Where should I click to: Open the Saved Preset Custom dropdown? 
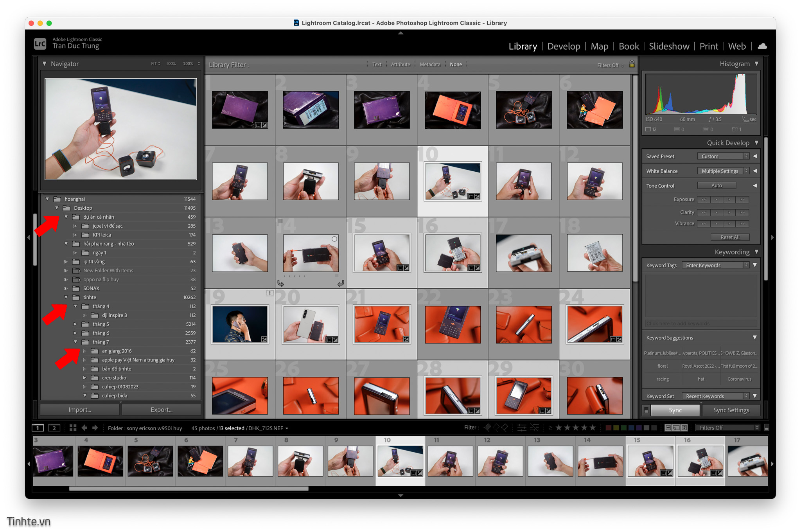(723, 156)
